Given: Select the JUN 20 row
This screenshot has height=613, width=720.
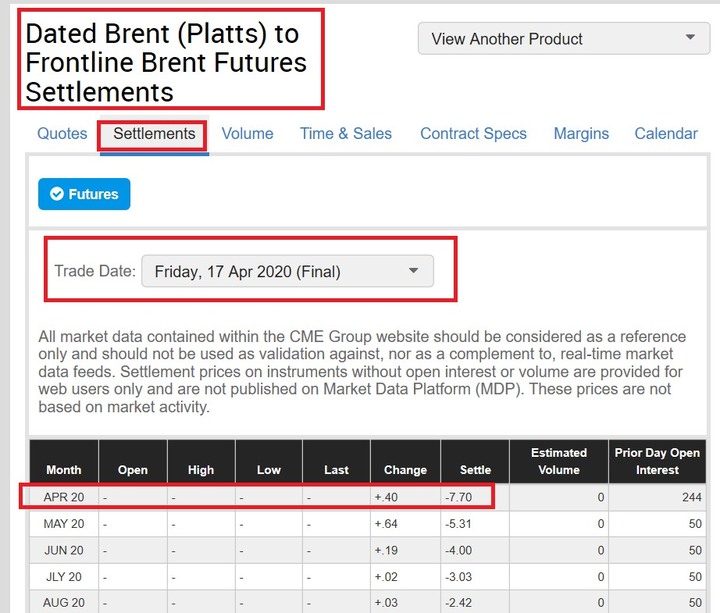Looking at the screenshot, I should (368, 550).
